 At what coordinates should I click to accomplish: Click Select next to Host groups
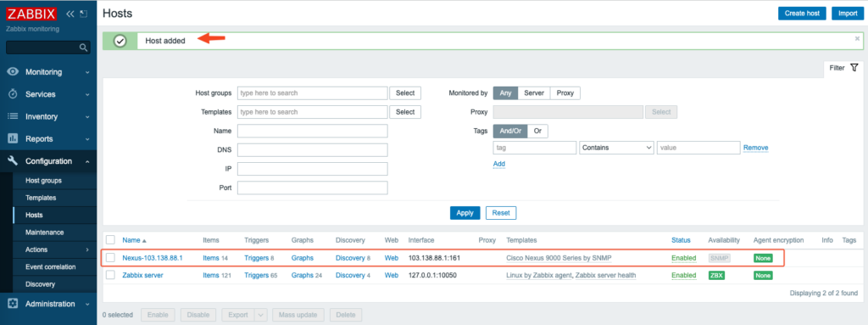(405, 93)
